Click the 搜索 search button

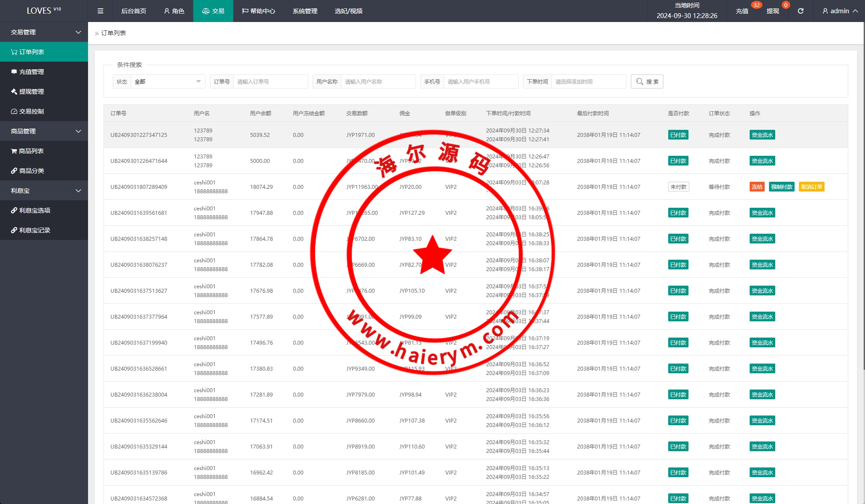[x=647, y=81]
